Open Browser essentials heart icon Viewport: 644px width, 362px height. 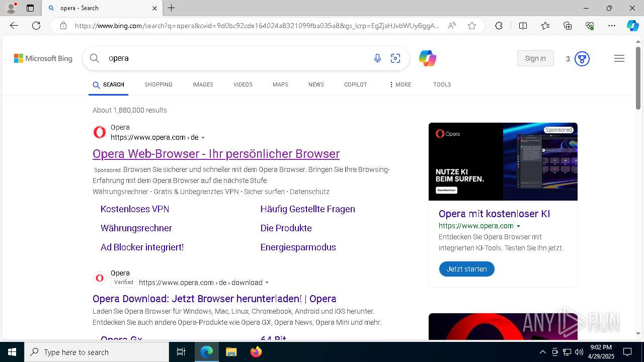(x=590, y=26)
